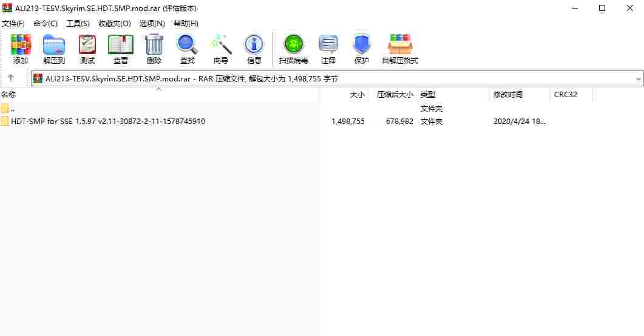644x336 pixels.
Task: Open the 注释 (Comment) tool icon
Action: 328,44
